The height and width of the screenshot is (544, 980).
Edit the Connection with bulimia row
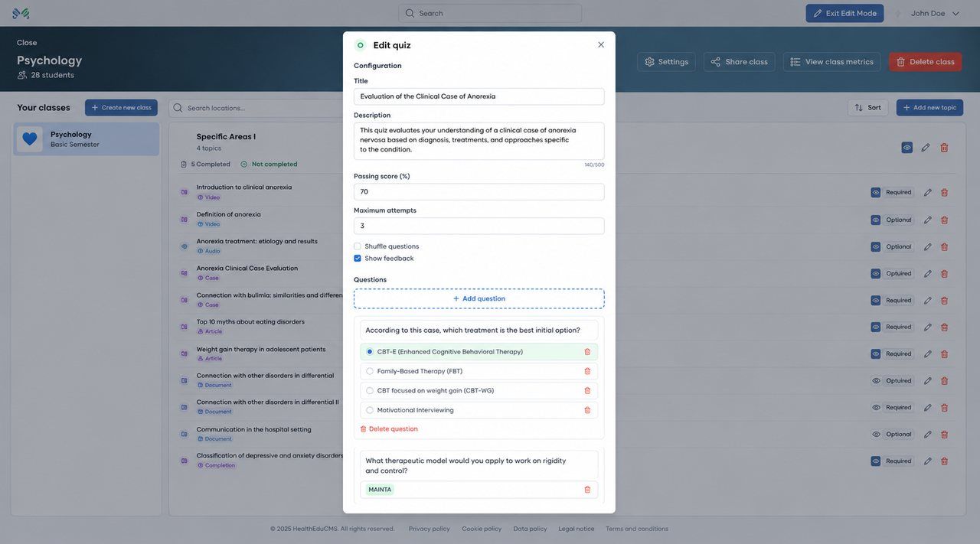tap(928, 301)
